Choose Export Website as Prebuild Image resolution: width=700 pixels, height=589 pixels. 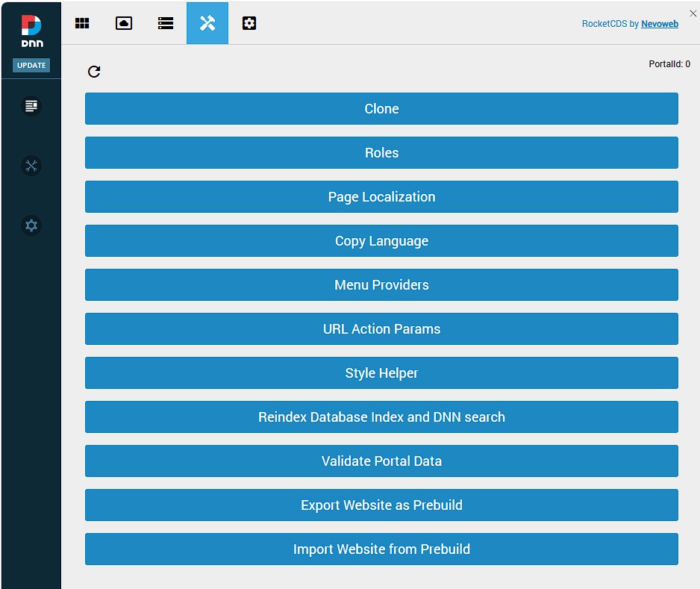click(x=381, y=505)
